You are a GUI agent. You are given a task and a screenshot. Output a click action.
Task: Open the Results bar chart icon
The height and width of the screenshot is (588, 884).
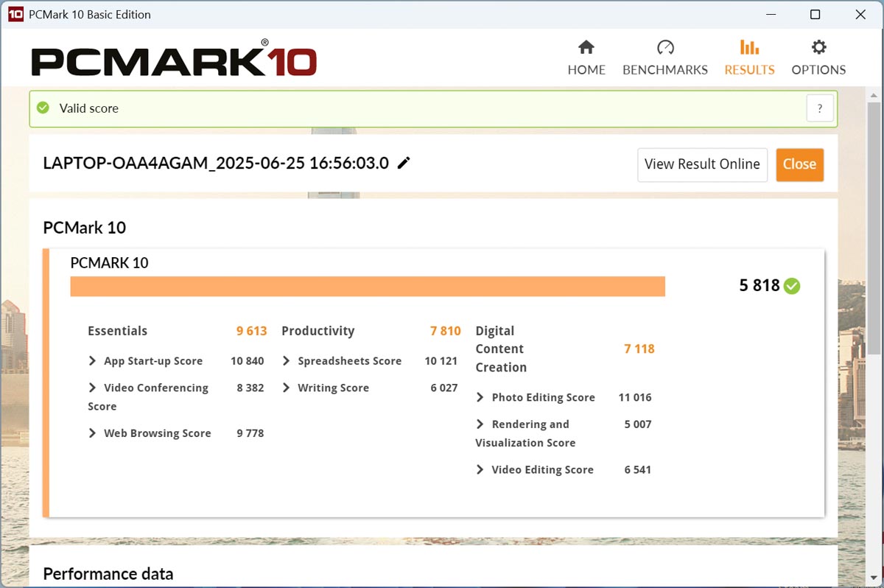click(x=749, y=47)
